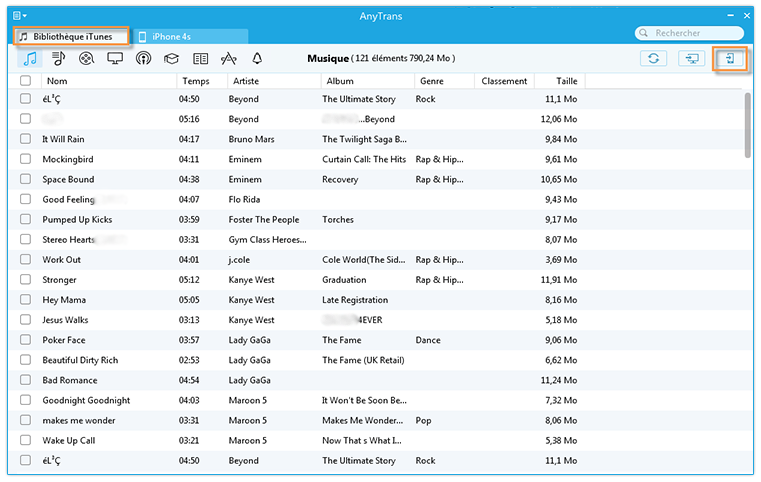Click the 02:53 duration cell
761x482 pixels.
coord(189,360)
